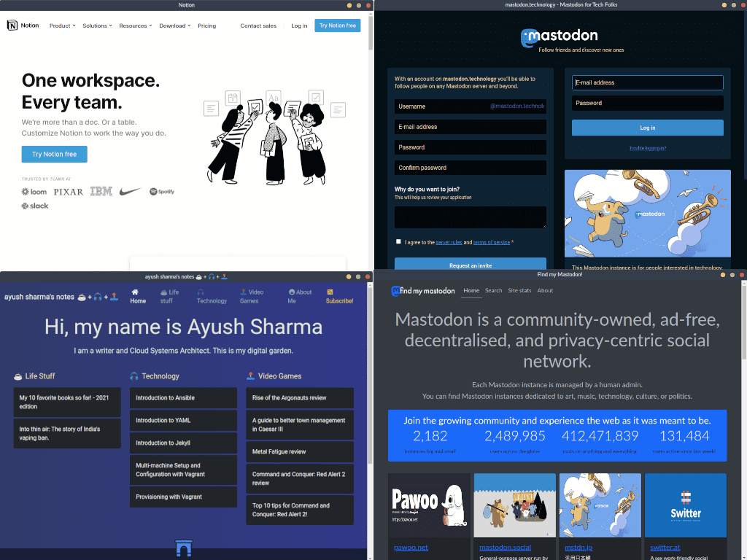Open the Subscribe RSS feed icon
Screen dimensions: 747x560
(330, 292)
